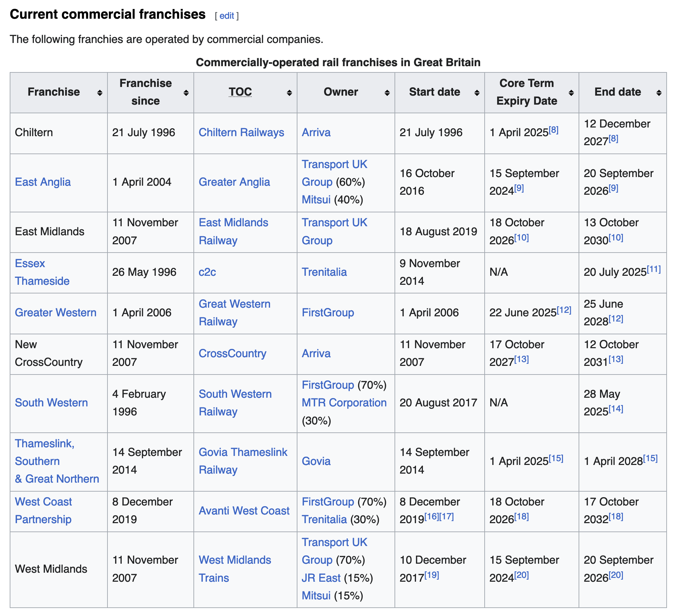Sort by End date arrows
The height and width of the screenshot is (616, 676).
coord(659,93)
